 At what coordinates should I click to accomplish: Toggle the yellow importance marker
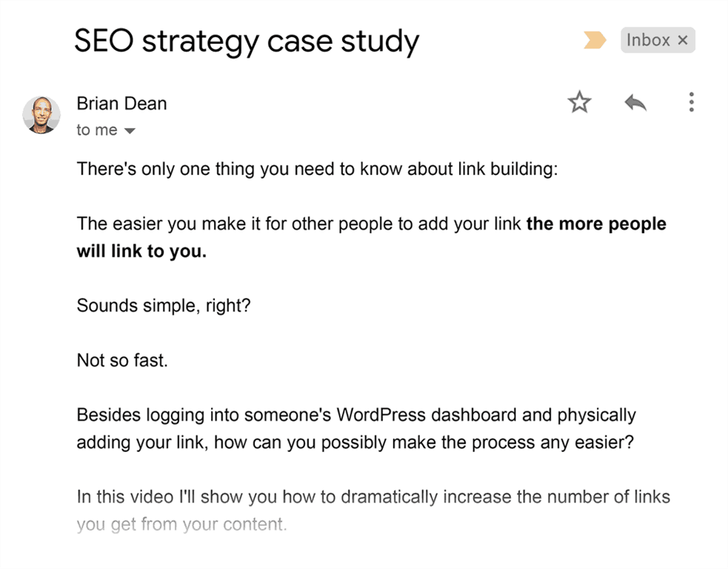point(595,41)
